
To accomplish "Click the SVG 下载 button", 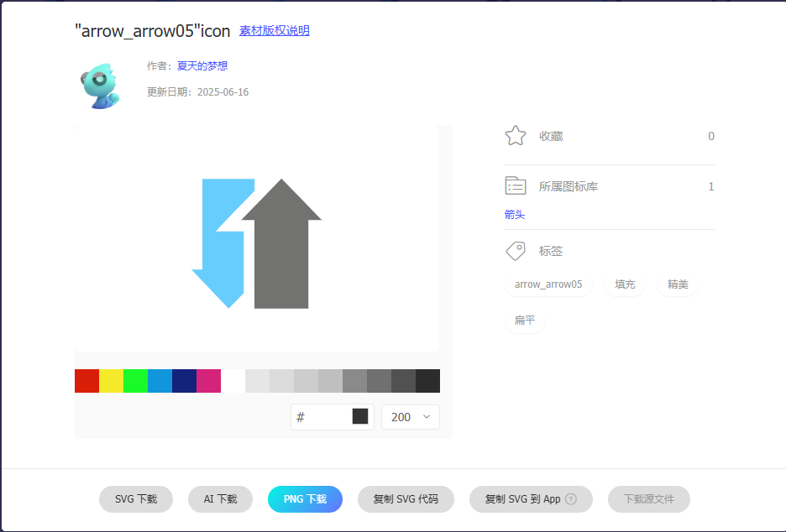I will coord(135,499).
